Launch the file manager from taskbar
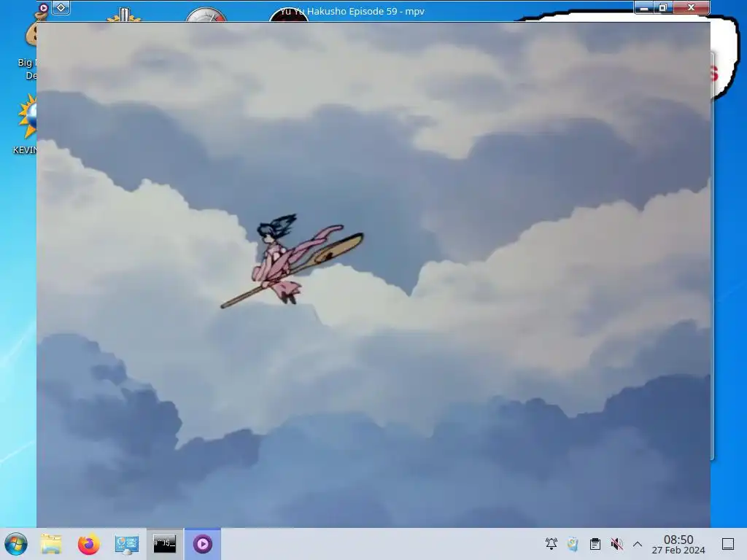The width and height of the screenshot is (747, 560). click(51, 544)
